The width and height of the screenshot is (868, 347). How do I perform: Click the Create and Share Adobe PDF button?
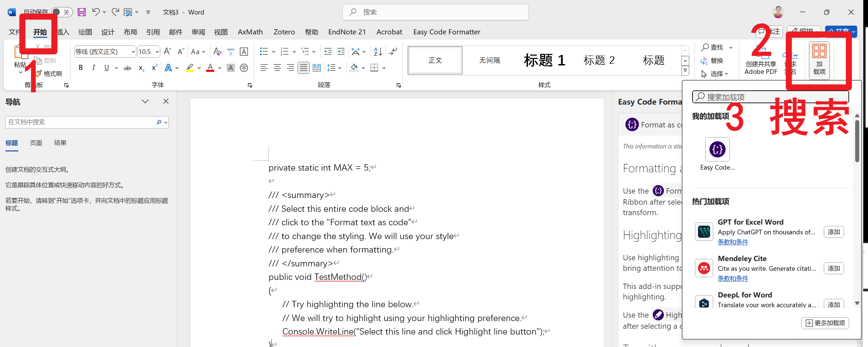[761, 60]
